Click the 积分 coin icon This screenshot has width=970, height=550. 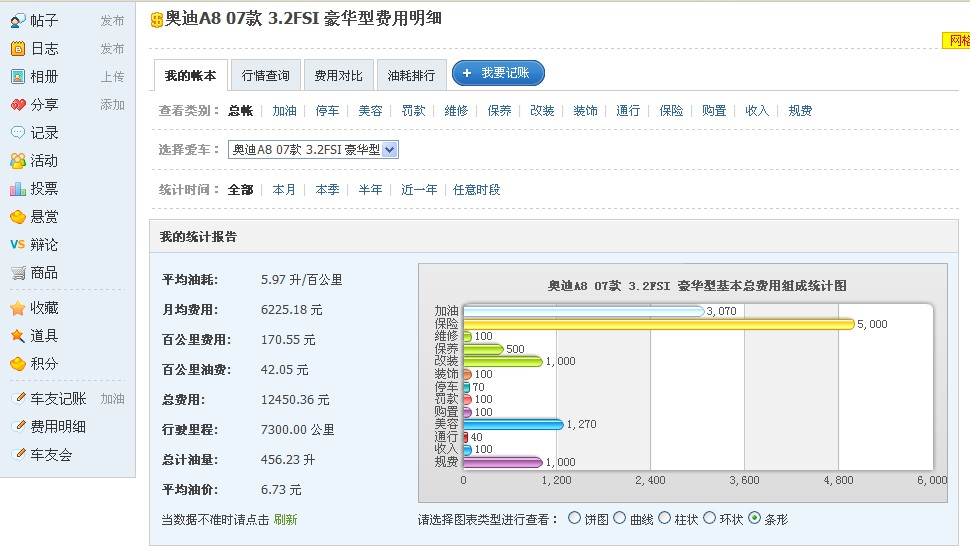18,363
